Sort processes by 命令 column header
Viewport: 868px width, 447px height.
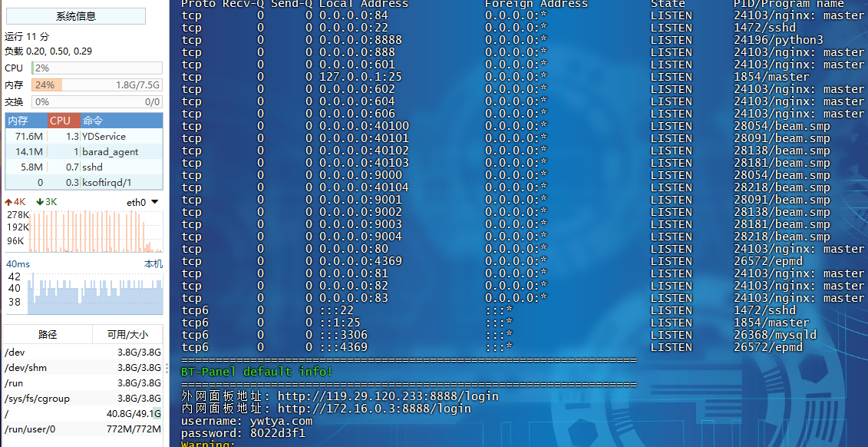[121, 121]
